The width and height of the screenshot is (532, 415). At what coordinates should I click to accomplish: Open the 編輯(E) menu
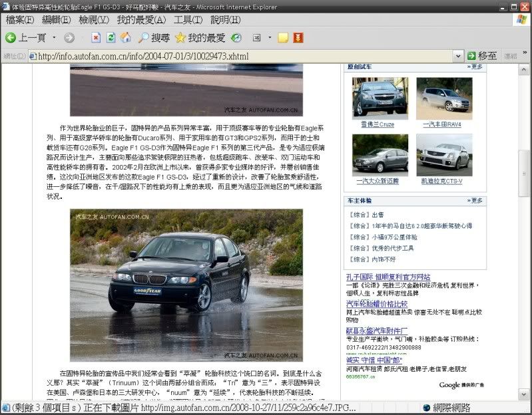(x=57, y=20)
